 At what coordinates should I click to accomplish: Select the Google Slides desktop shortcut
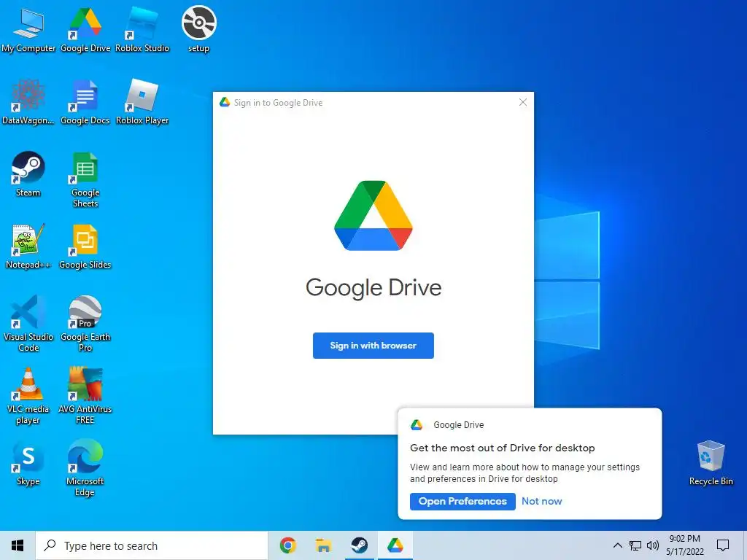(x=85, y=246)
